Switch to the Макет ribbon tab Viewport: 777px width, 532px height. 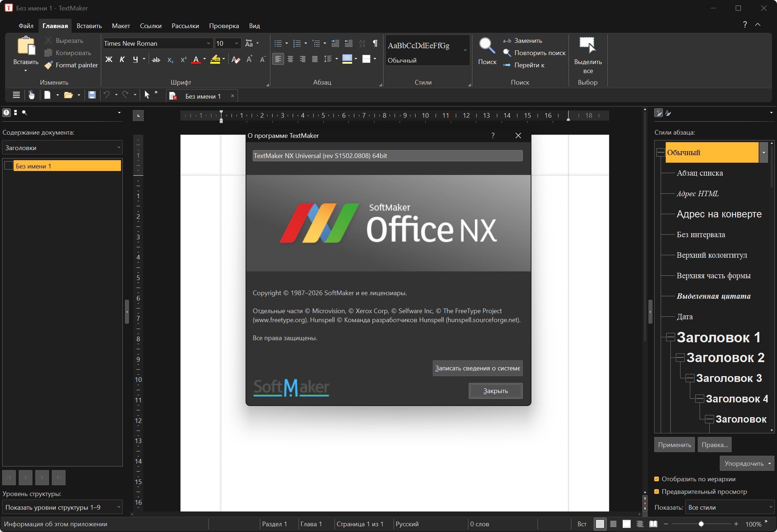click(x=121, y=26)
